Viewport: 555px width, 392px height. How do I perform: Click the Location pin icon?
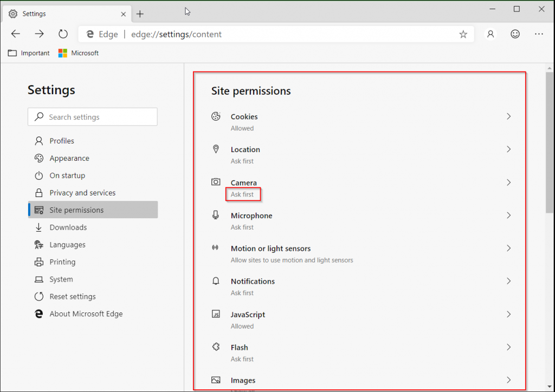[x=216, y=149]
